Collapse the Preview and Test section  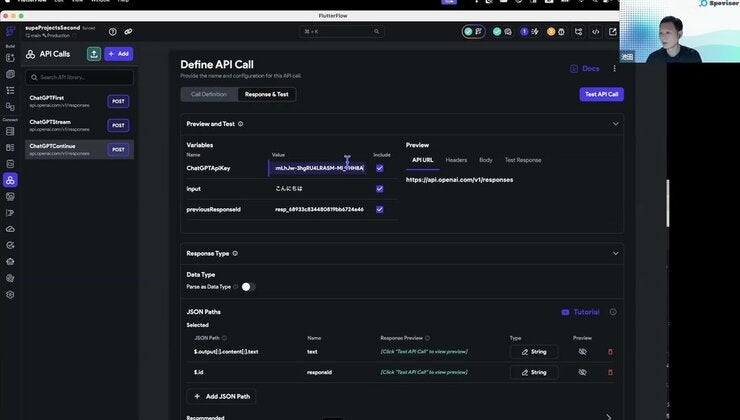tap(615, 124)
